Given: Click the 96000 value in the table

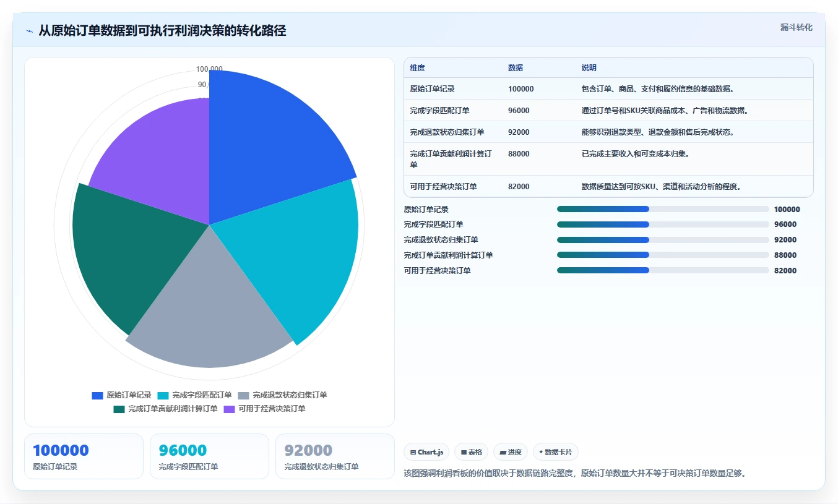Looking at the screenshot, I should point(519,111).
